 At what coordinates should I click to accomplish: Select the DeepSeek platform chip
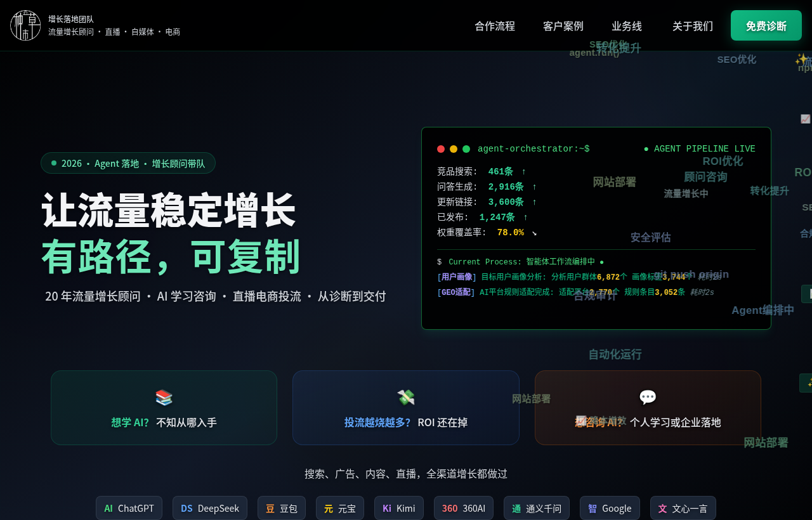[x=210, y=508]
